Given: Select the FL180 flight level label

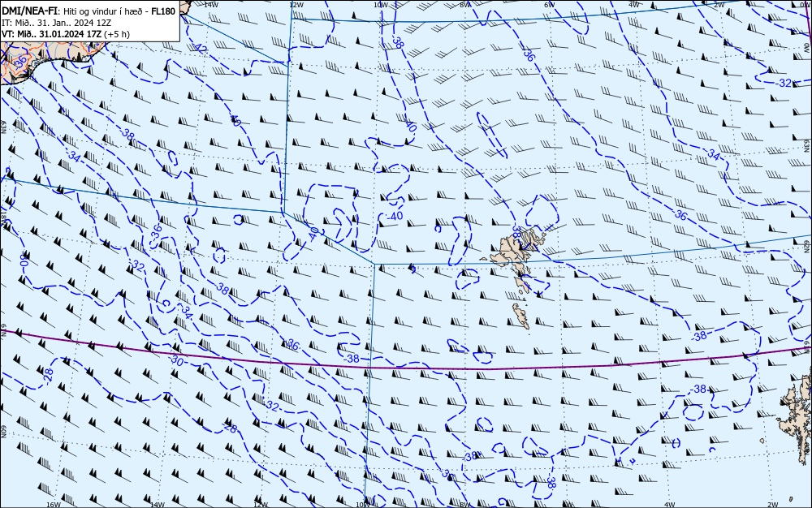Looking at the screenshot, I should coord(163,11).
